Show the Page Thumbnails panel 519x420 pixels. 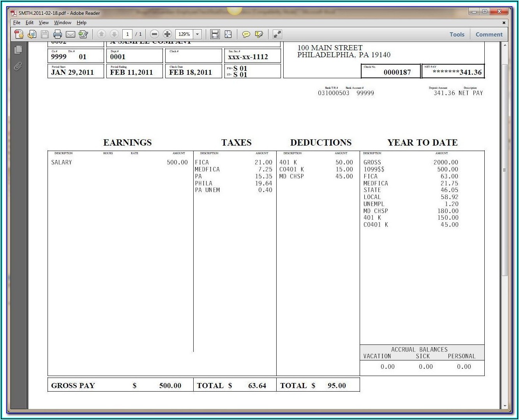18,50
